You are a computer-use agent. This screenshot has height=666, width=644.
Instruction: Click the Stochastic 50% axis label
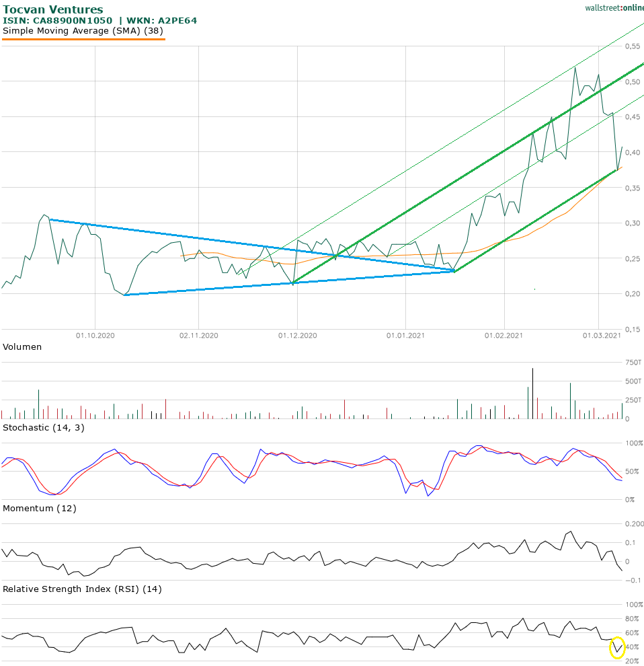pyautogui.click(x=632, y=471)
